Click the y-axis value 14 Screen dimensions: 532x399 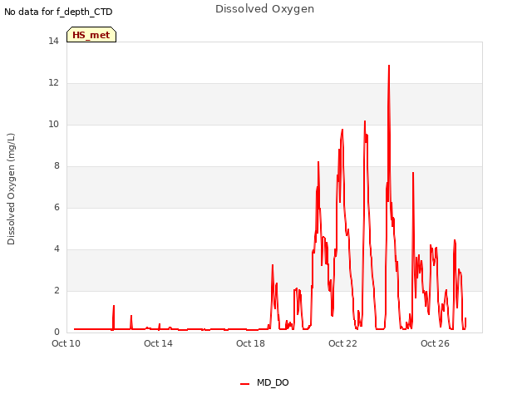[x=53, y=41]
